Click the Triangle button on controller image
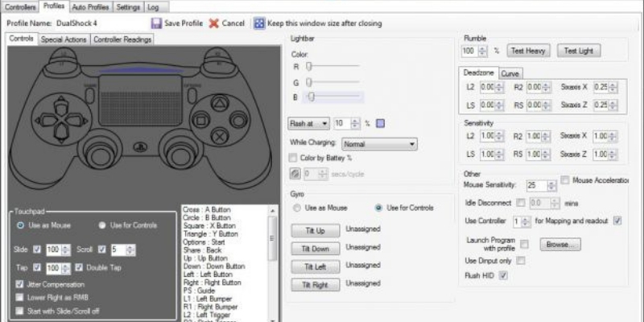The image size is (644, 322). point(220,103)
